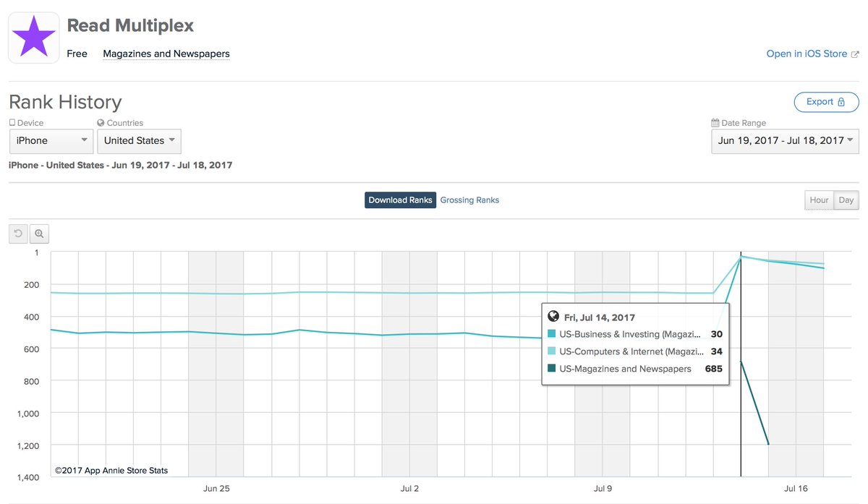Click the 200 y-axis label
Viewport: 868px width, 504px height.
click(x=32, y=285)
